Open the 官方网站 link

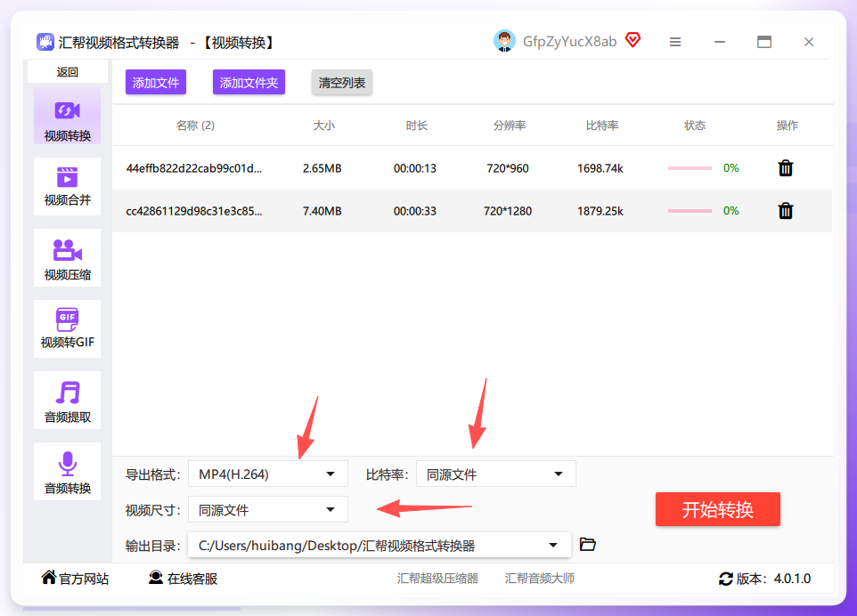[x=75, y=579]
